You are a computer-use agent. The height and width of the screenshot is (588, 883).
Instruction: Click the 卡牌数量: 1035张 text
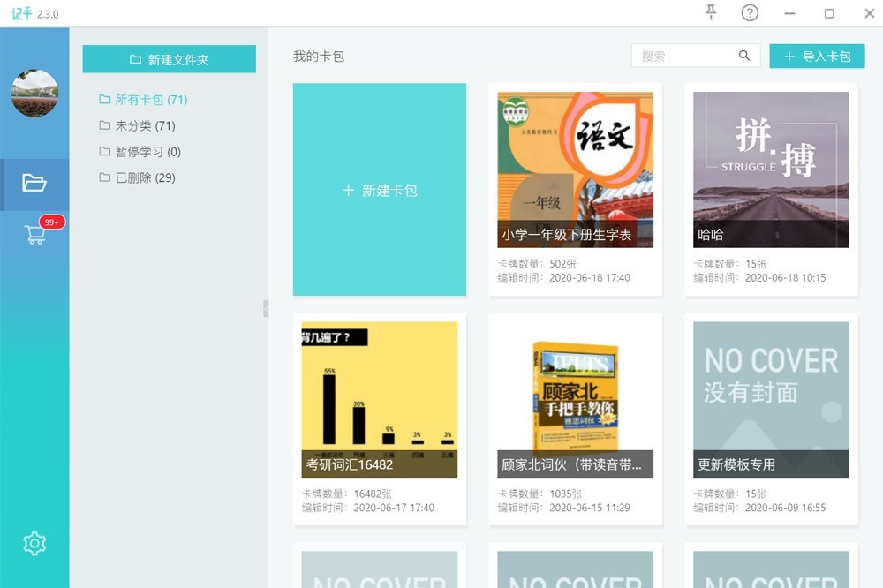tap(540, 494)
